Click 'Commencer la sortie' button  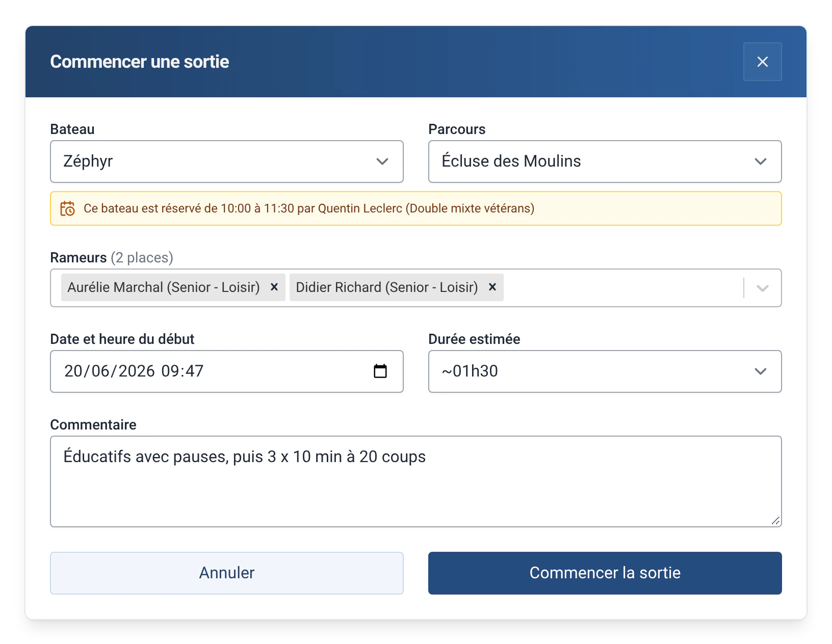605,573
